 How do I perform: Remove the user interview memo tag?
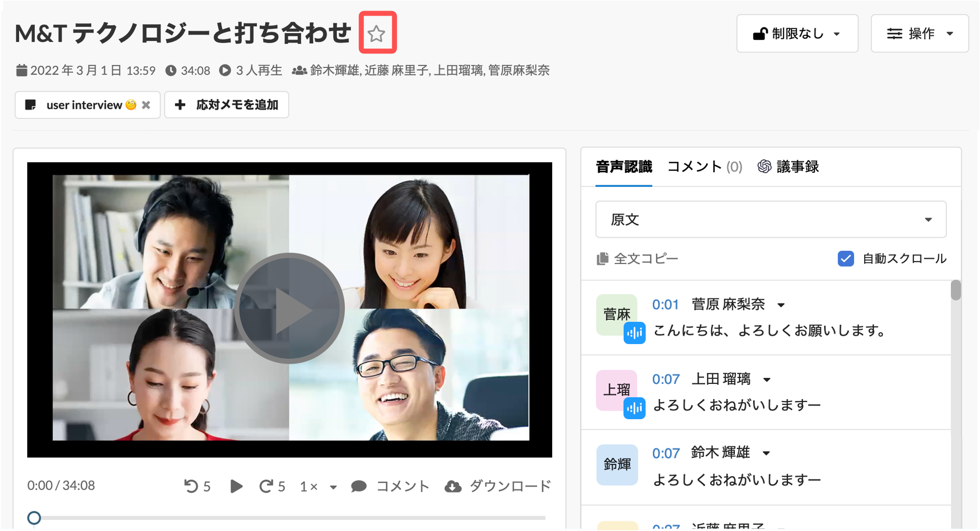(x=146, y=105)
